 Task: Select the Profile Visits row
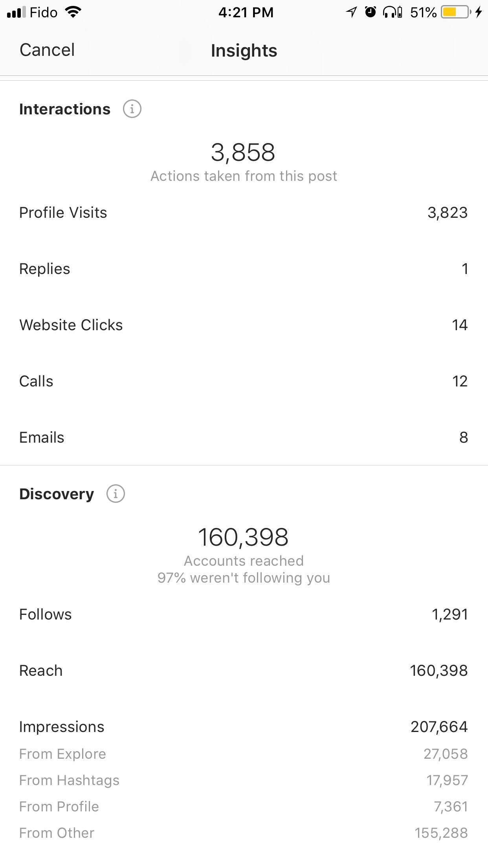tap(244, 213)
